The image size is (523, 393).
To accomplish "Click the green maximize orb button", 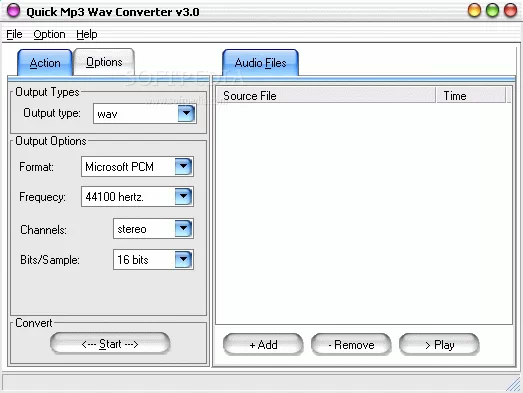I will pyautogui.click(x=492, y=10).
